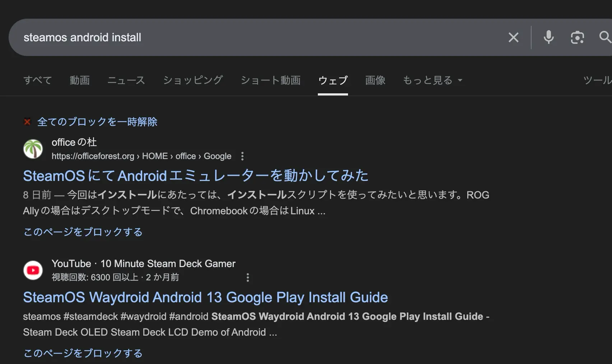Open the three-dot menu for the officeforest.org result
The image size is (612, 364).
242,156
